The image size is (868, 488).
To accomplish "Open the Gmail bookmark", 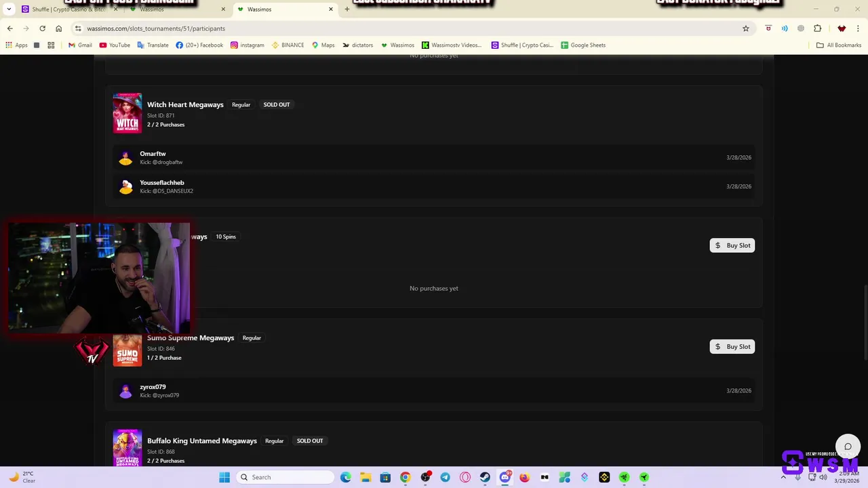I will click(80, 45).
